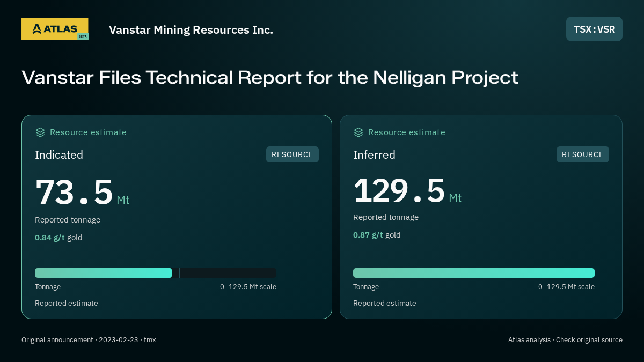The height and width of the screenshot is (362, 644).
Task: Click Tonnage label under Indicated bar
Action: click(48, 287)
